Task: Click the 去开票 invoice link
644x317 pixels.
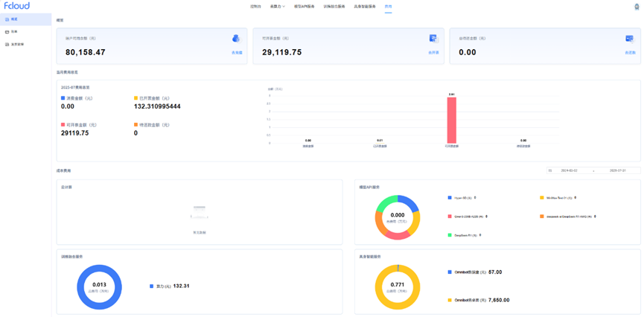Action: [433, 53]
